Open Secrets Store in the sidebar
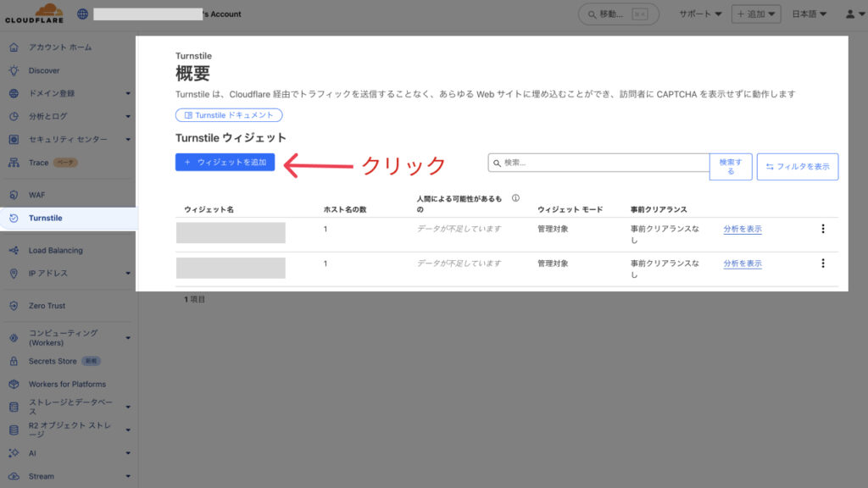Screen dimensions: 868x488 click(x=53, y=361)
